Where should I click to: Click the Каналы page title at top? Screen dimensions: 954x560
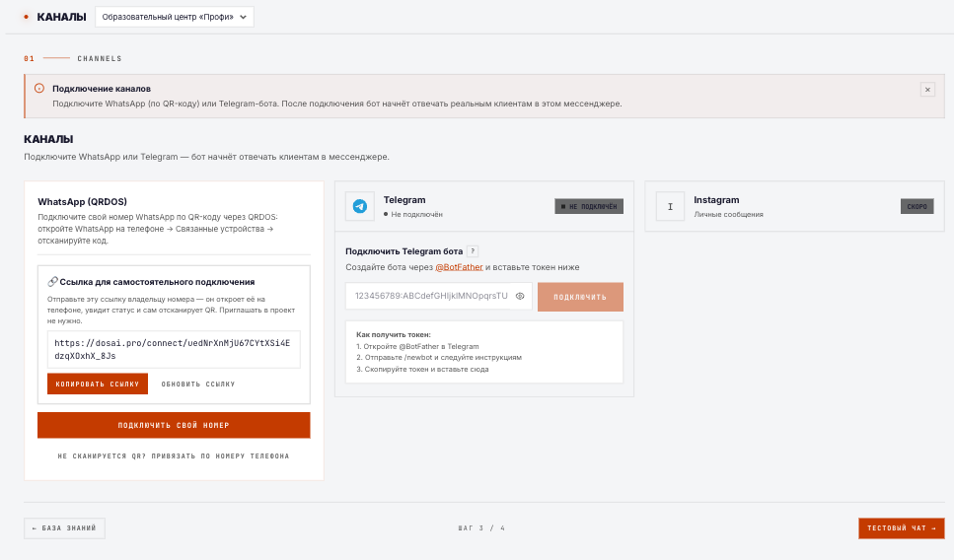click(x=61, y=17)
